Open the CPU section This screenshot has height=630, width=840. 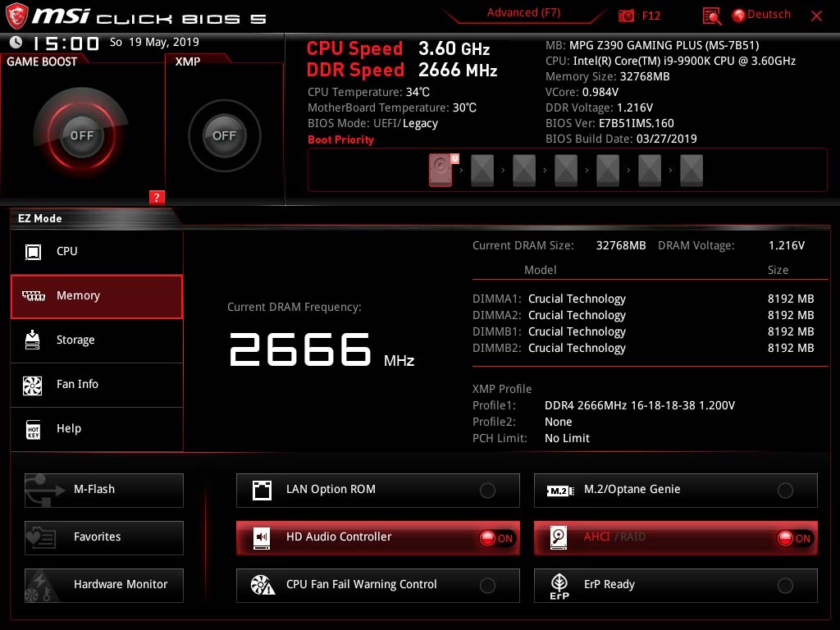(x=97, y=252)
